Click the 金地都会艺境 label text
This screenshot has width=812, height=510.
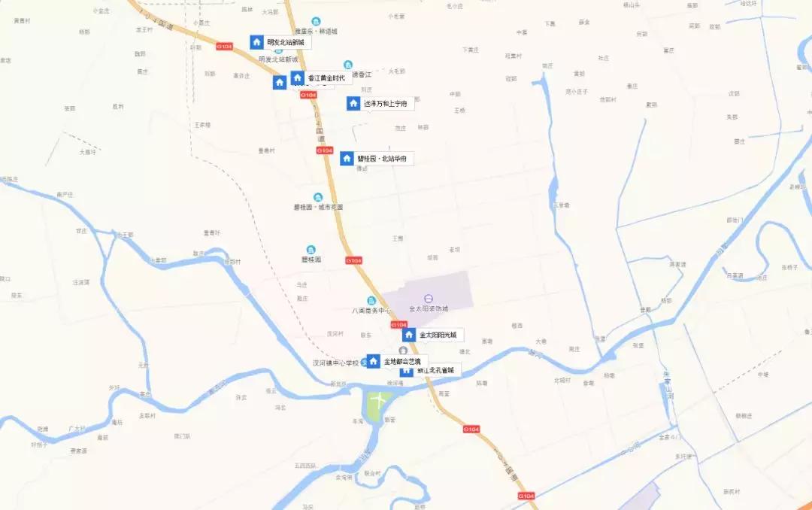[402, 361]
